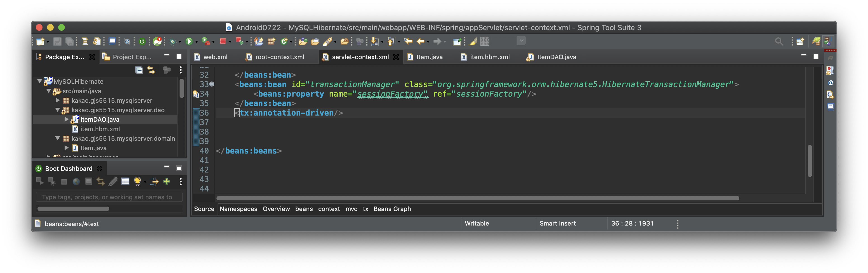The width and height of the screenshot is (868, 273).
Task: Collapse the src/main/java folder
Action: coord(49,91)
